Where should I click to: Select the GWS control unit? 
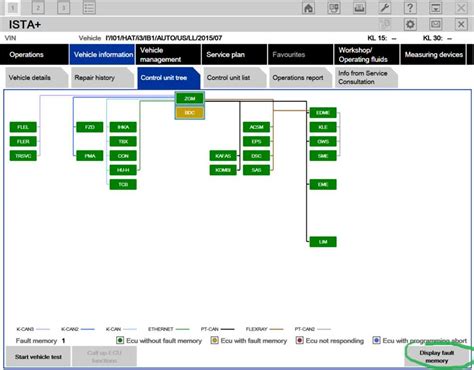coord(323,141)
